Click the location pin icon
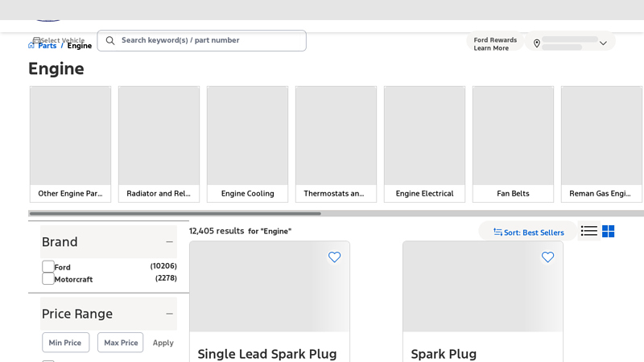The height and width of the screenshot is (362, 644). [537, 43]
